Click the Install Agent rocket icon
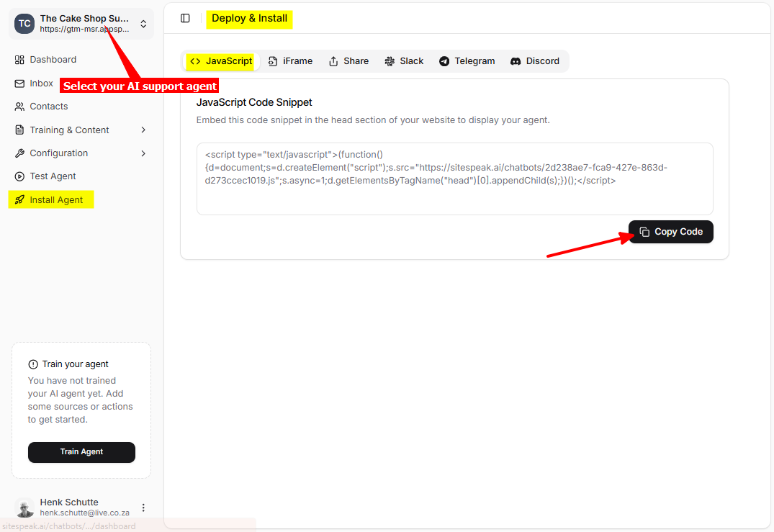774x532 pixels. tap(19, 200)
